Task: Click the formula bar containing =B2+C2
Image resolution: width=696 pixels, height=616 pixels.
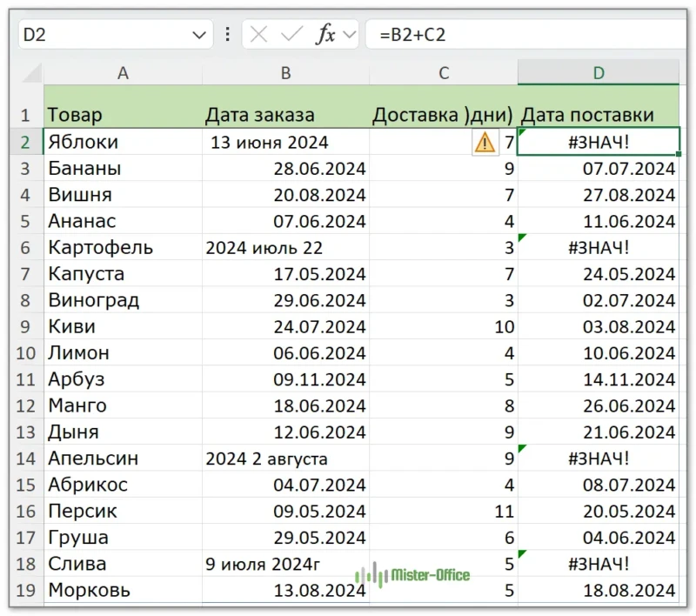Action: 522,35
